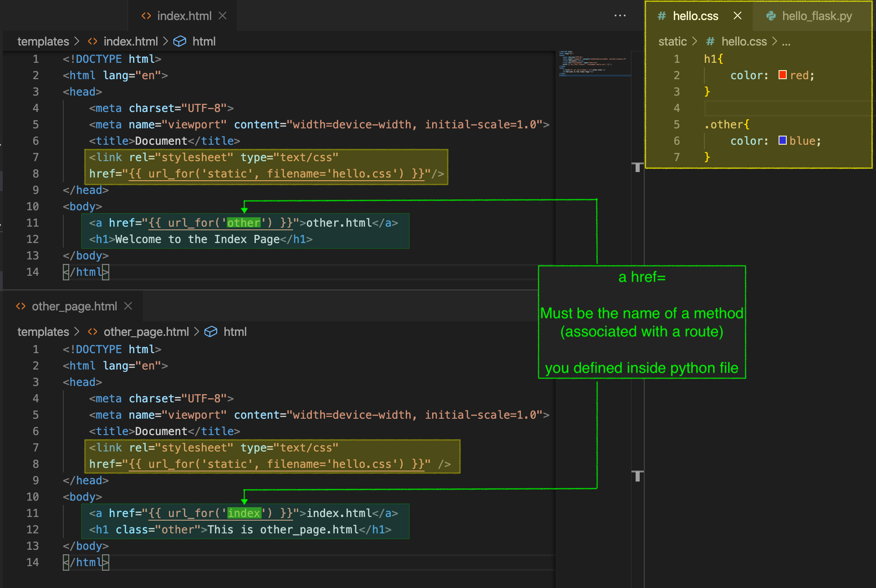This screenshot has width=876, height=588.
Task: Click the static breadcrumb label
Action: click(x=672, y=41)
